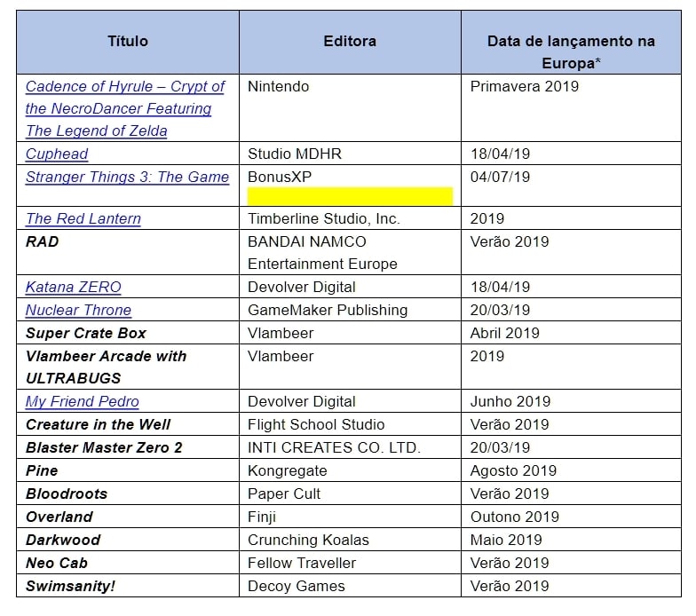
Task: Click Verão 2019 in the RAD row
Action: point(510,241)
